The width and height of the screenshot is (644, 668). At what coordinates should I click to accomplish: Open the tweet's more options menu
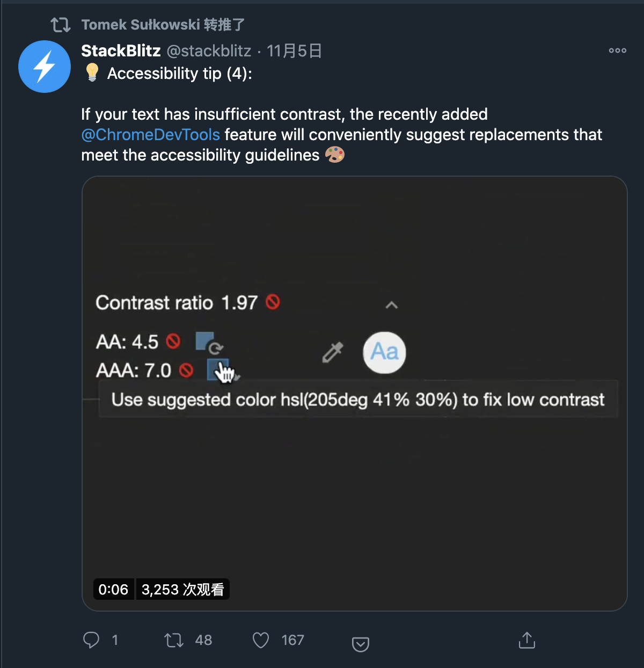point(617,50)
